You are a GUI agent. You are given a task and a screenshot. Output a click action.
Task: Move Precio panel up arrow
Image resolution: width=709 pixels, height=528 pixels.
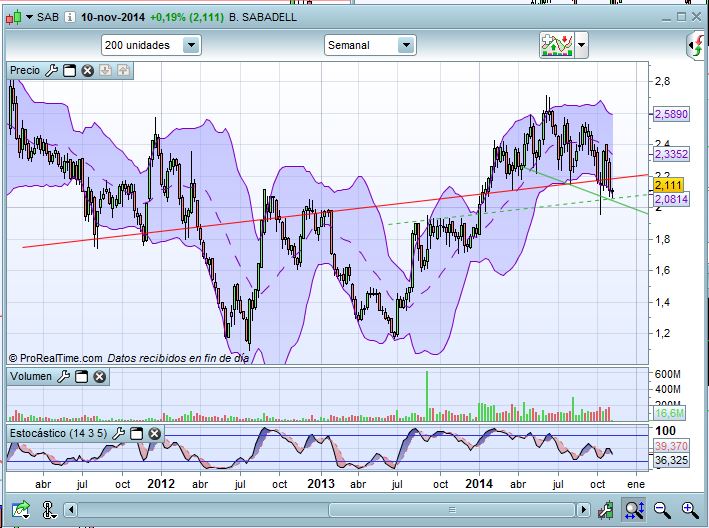[x=123, y=71]
